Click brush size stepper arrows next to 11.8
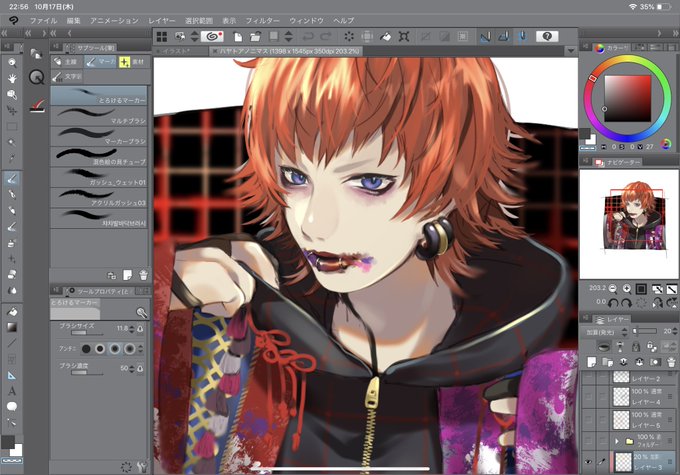The width and height of the screenshot is (680, 475). click(x=132, y=329)
